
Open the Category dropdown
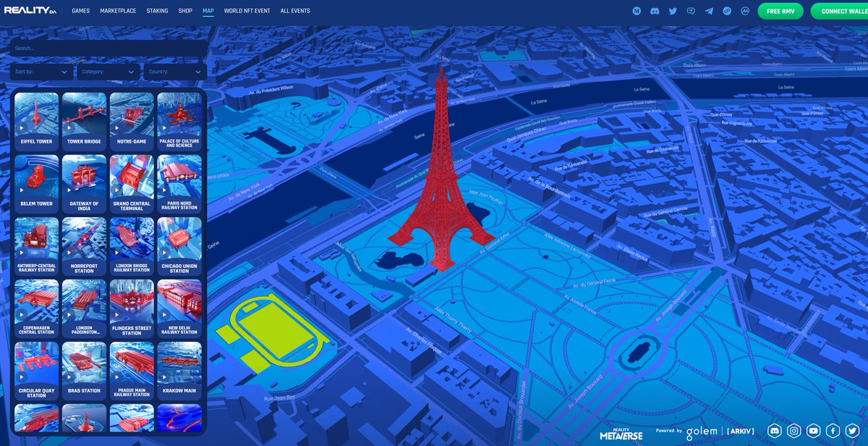pyautogui.click(x=109, y=72)
